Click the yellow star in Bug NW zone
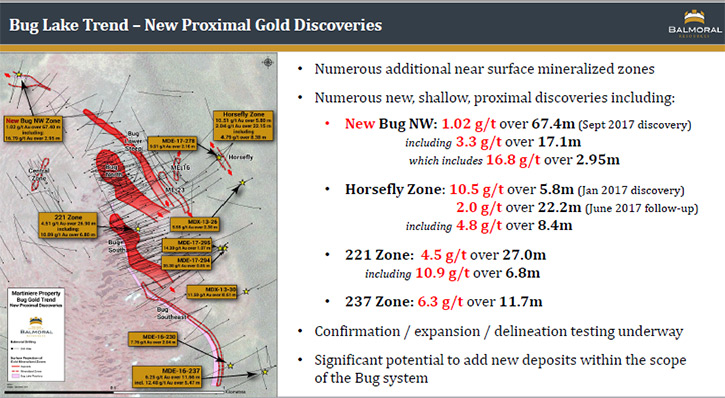The width and height of the screenshot is (725, 398). tap(19, 74)
